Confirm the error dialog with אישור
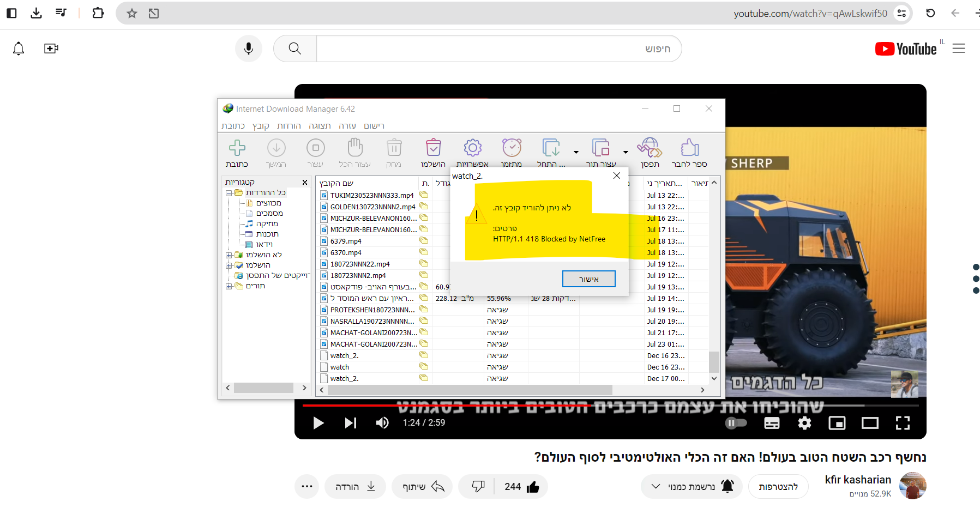Image resolution: width=980 pixels, height=508 pixels. [x=589, y=279]
